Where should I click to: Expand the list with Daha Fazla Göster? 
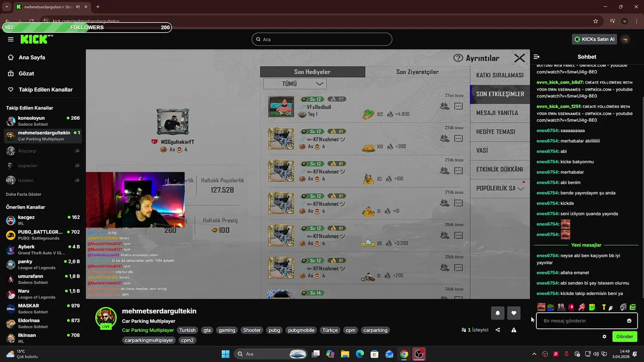(24, 194)
